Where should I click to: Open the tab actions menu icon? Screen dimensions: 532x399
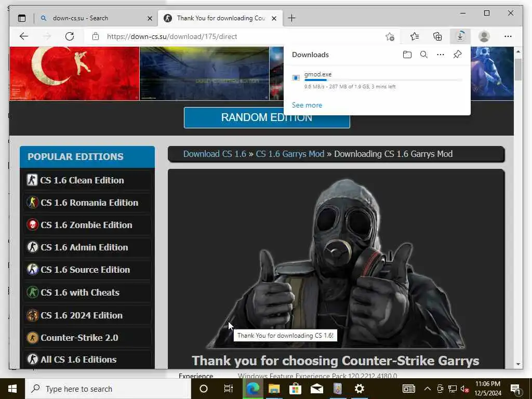(x=22, y=18)
